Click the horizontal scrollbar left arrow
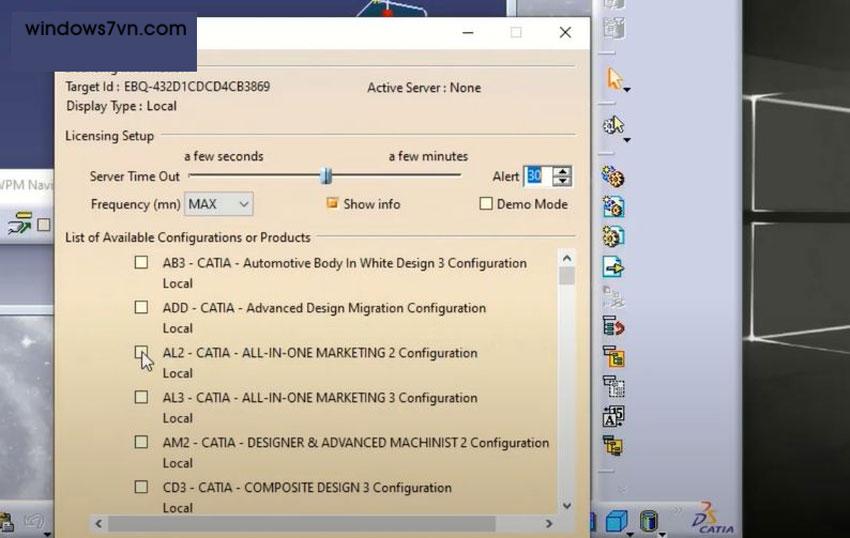This screenshot has height=538, width=850. [x=98, y=523]
